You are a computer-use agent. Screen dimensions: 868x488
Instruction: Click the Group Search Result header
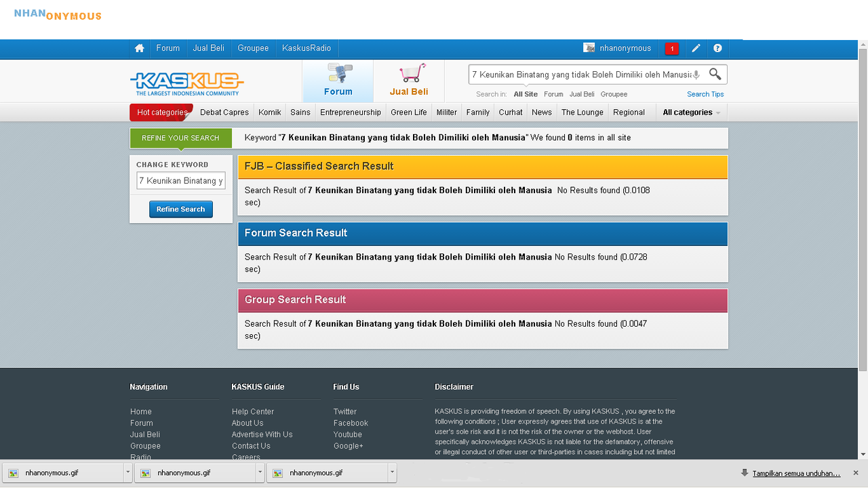click(x=483, y=300)
